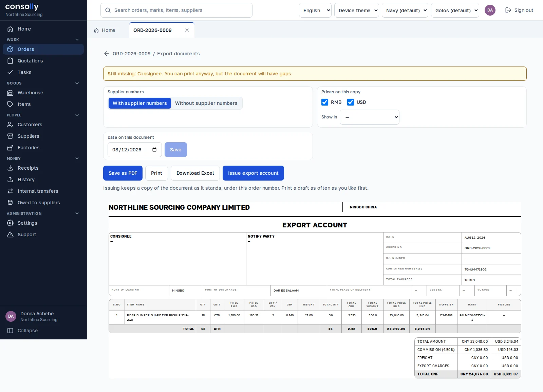This screenshot has height=392, width=543.
Task: Open the Device theme dropdown
Action: click(x=357, y=10)
